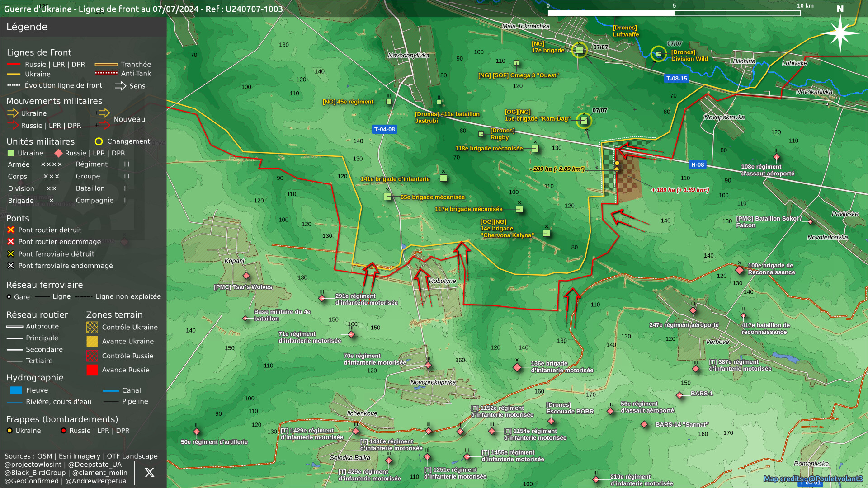The height and width of the screenshot is (488, 868).
Task: Click the north compass star icon
Action: click(840, 33)
